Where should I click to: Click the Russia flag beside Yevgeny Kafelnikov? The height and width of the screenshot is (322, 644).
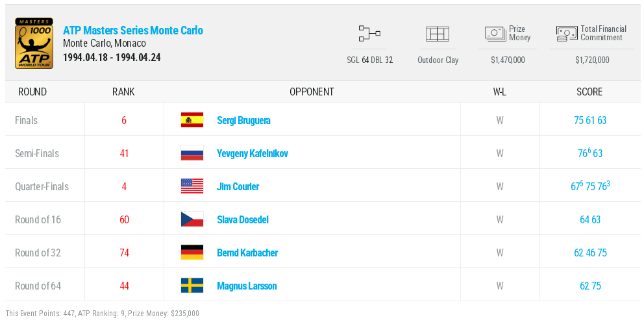192,153
